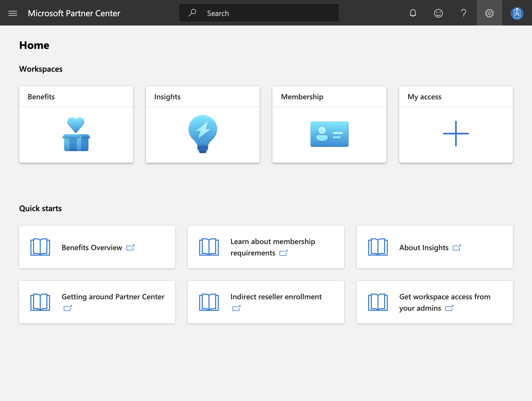The height and width of the screenshot is (401, 532).
Task: Click the smiley feedback icon
Action: tap(438, 13)
